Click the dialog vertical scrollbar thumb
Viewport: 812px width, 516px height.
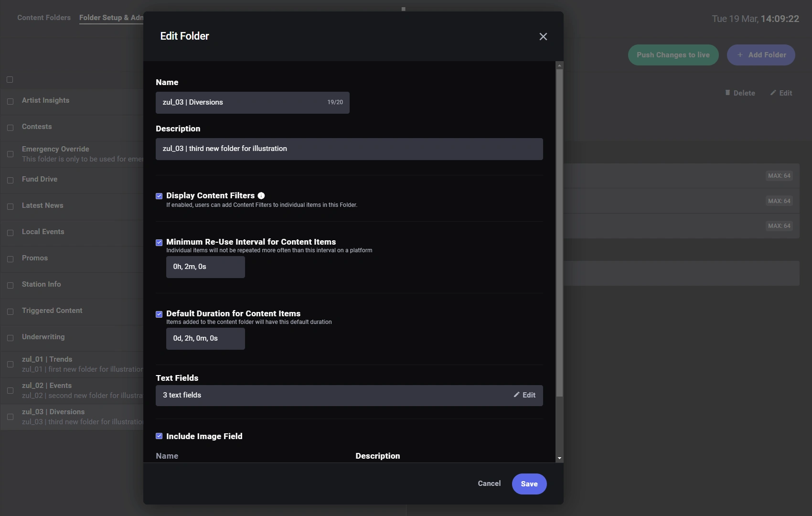pyautogui.click(x=559, y=233)
